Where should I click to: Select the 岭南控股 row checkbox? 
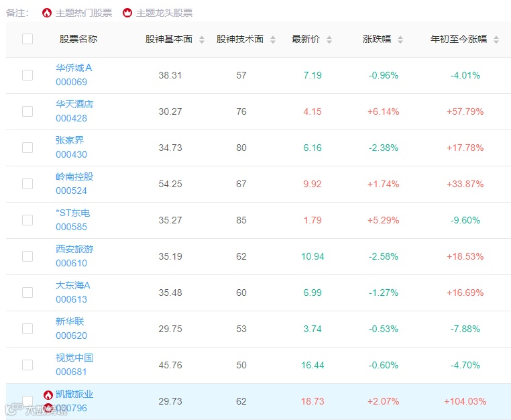click(27, 184)
